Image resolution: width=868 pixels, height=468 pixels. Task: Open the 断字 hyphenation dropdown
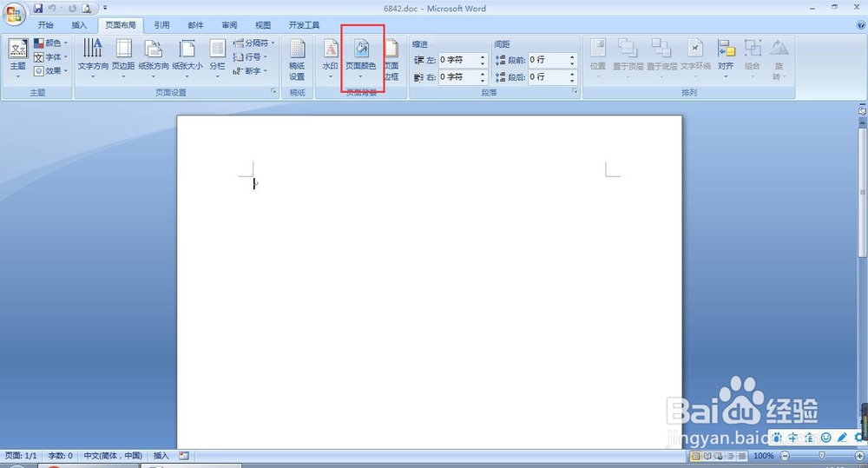pos(250,71)
